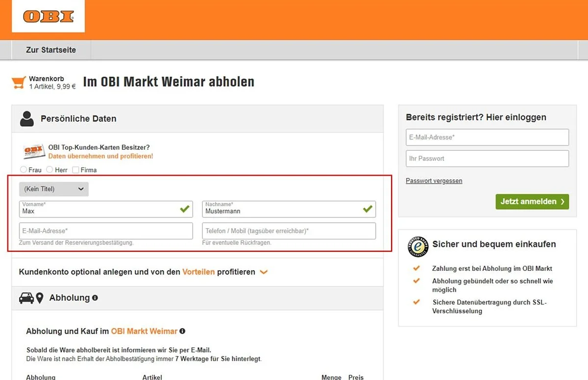Click the map pin icon beside Abholung
Screen dimensions: 588x380
[40, 298]
